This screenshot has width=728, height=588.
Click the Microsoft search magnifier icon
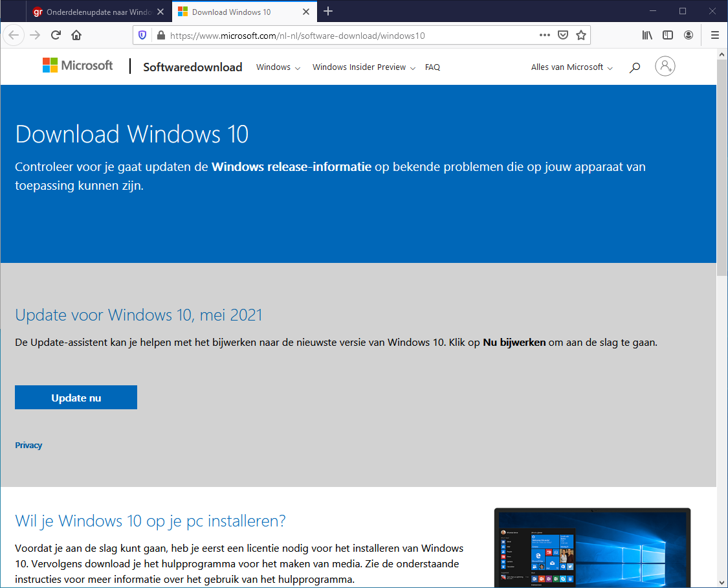pyautogui.click(x=635, y=67)
